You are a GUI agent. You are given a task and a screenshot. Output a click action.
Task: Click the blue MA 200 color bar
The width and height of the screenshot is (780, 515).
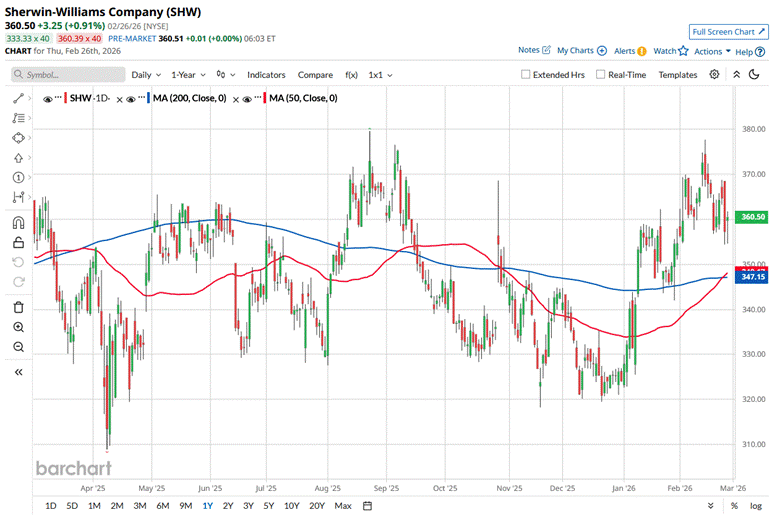tap(149, 99)
